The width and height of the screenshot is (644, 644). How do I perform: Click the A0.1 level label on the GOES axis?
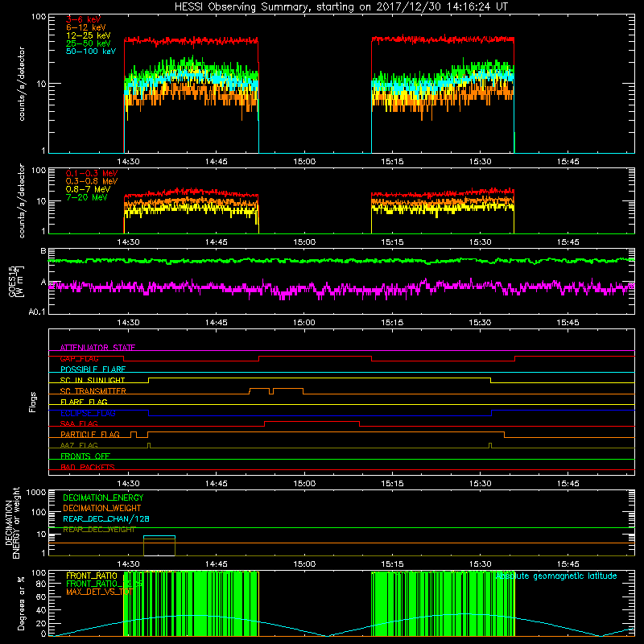(37, 312)
